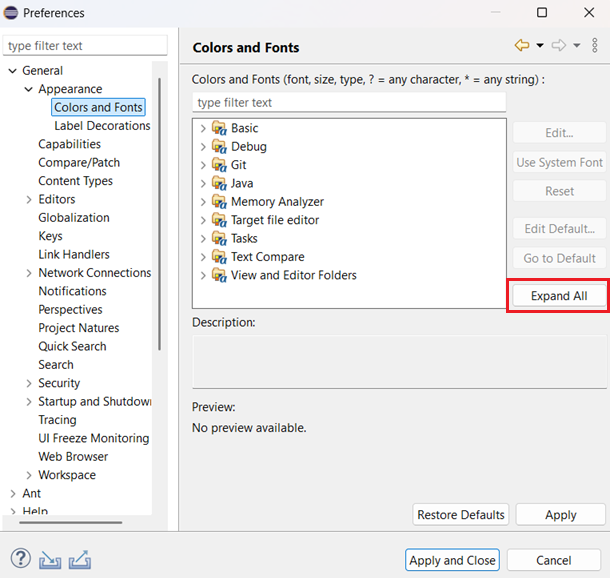
Task: Open the Compare/Patch preference page
Action: click(79, 162)
